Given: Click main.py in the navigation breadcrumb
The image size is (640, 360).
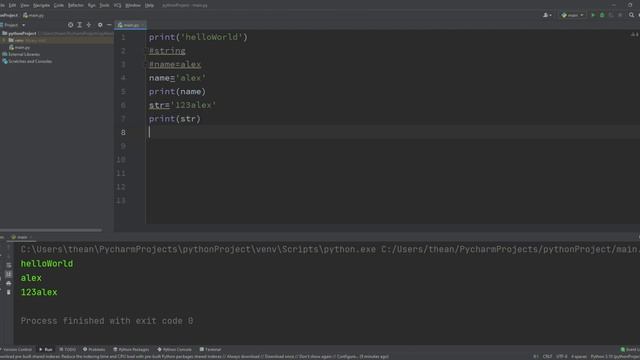Looking at the screenshot, I should (x=33, y=15).
